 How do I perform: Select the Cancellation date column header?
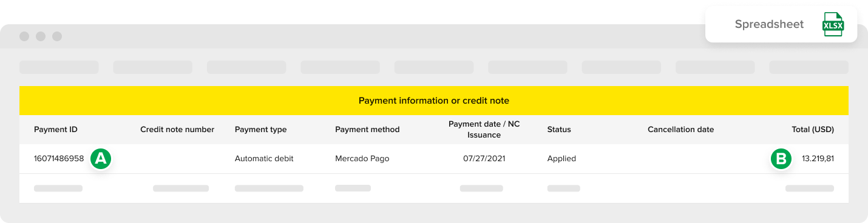tap(680, 130)
